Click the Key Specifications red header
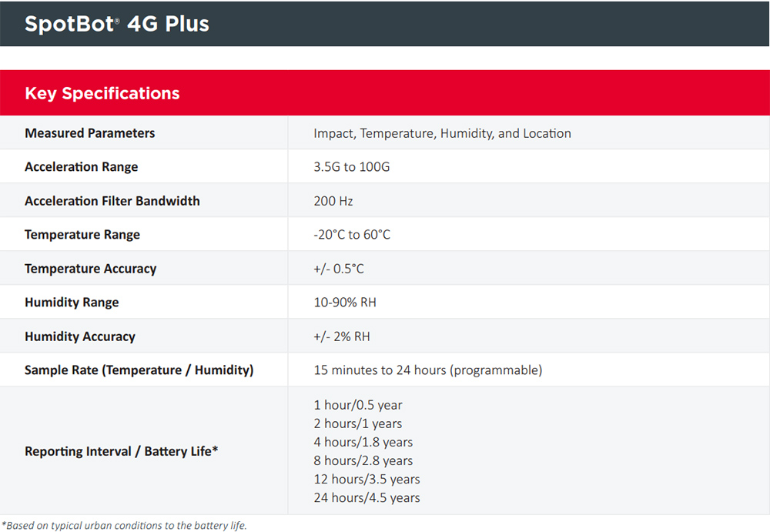The image size is (770, 532). [x=102, y=94]
